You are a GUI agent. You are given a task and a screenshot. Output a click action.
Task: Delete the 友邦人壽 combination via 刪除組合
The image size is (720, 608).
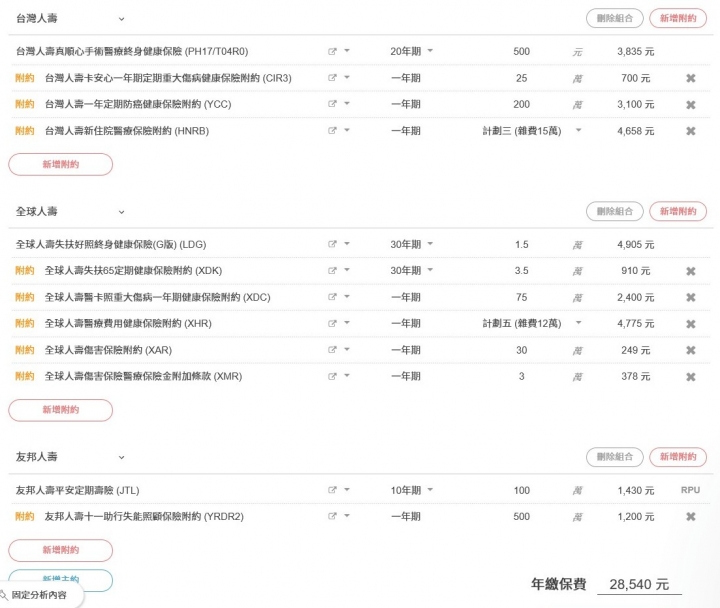click(614, 456)
